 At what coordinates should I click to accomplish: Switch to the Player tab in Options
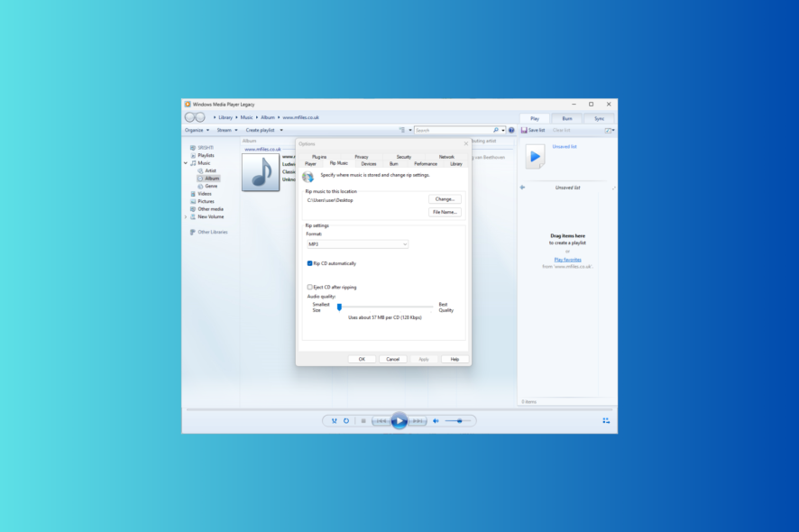[x=310, y=164]
